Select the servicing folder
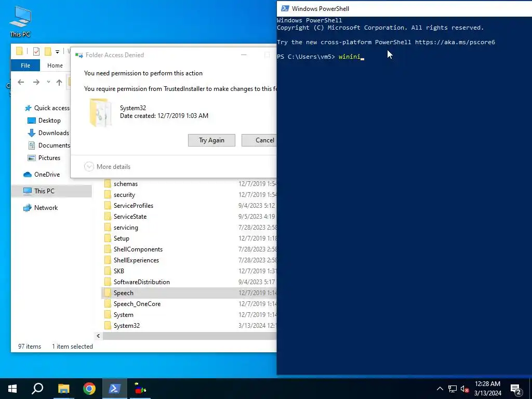Screen dimensions: 532x399 point(189,228)
